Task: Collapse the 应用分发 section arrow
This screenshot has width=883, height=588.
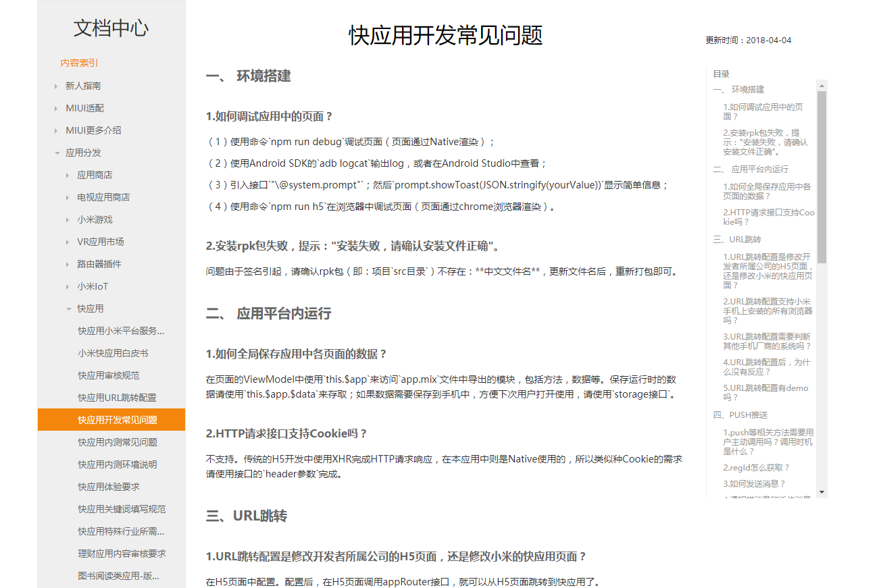Action: [57, 153]
